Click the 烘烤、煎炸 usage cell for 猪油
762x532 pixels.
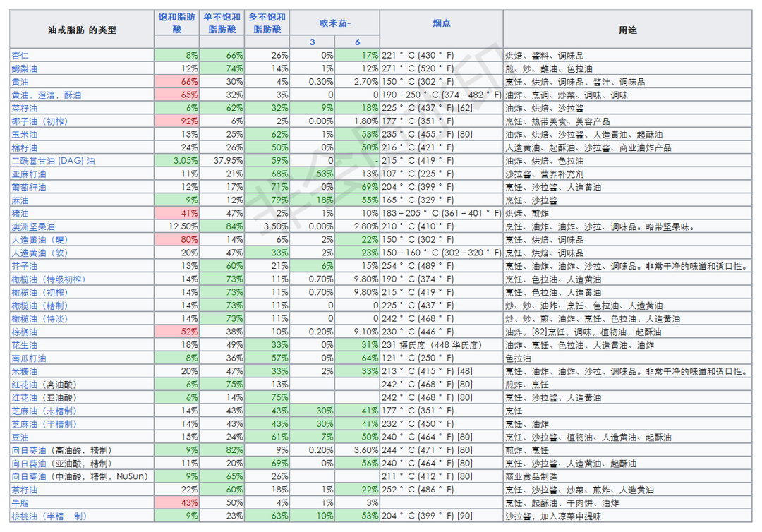point(627,213)
